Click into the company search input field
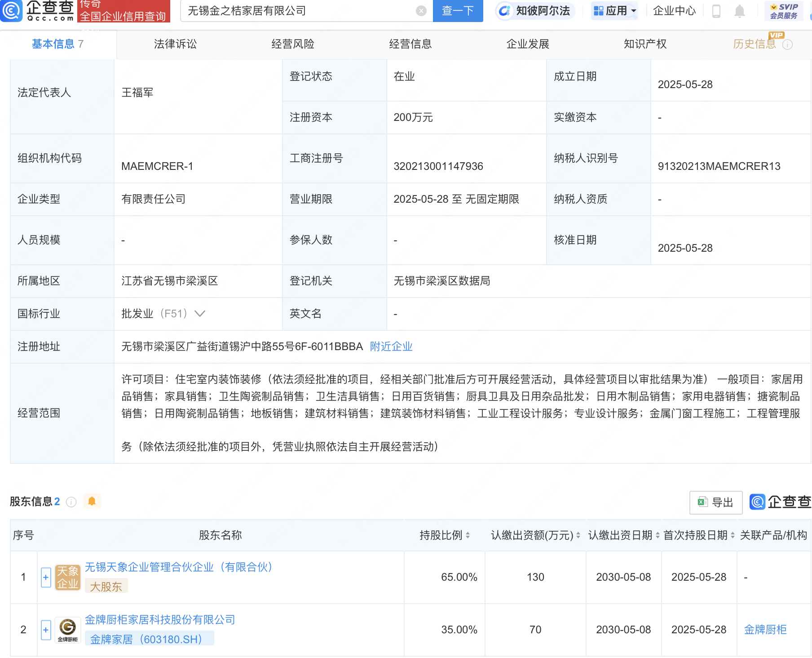The height and width of the screenshot is (658, 812). point(300,11)
